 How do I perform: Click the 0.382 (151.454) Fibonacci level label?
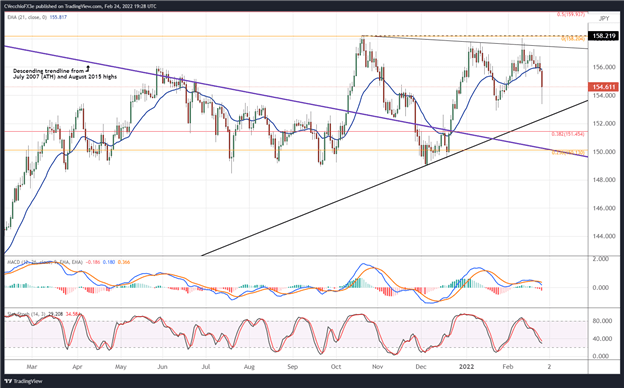pos(568,134)
